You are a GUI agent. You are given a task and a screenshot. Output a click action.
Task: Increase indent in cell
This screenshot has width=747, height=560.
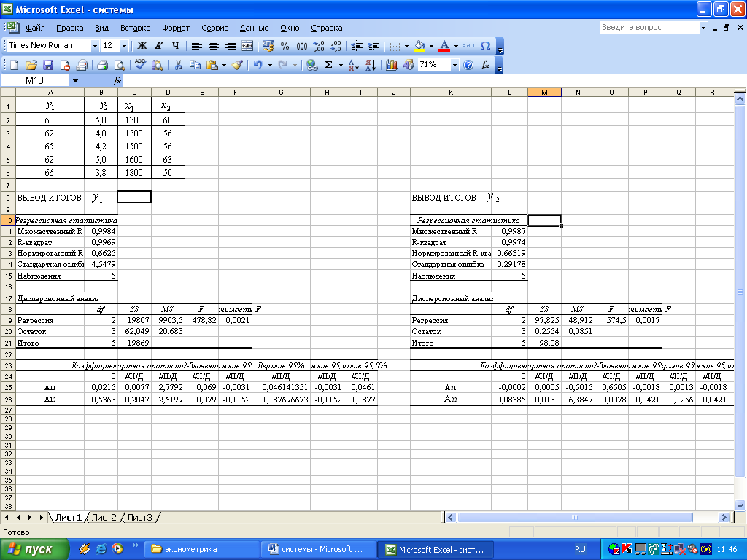[x=374, y=46]
